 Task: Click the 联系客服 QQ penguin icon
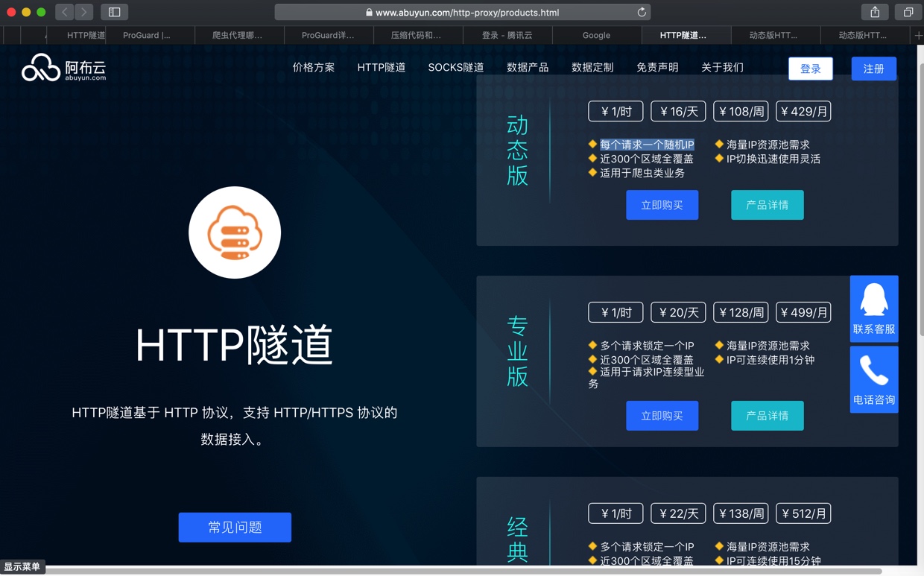874,308
